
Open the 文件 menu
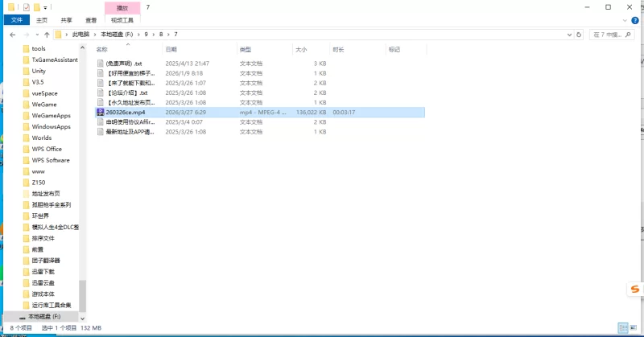[16, 19]
